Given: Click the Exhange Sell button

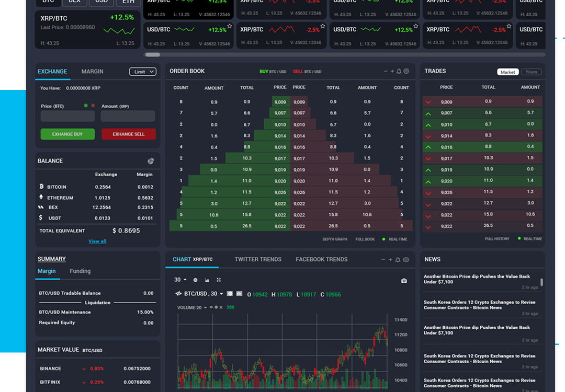Looking at the screenshot, I should coord(129,134).
